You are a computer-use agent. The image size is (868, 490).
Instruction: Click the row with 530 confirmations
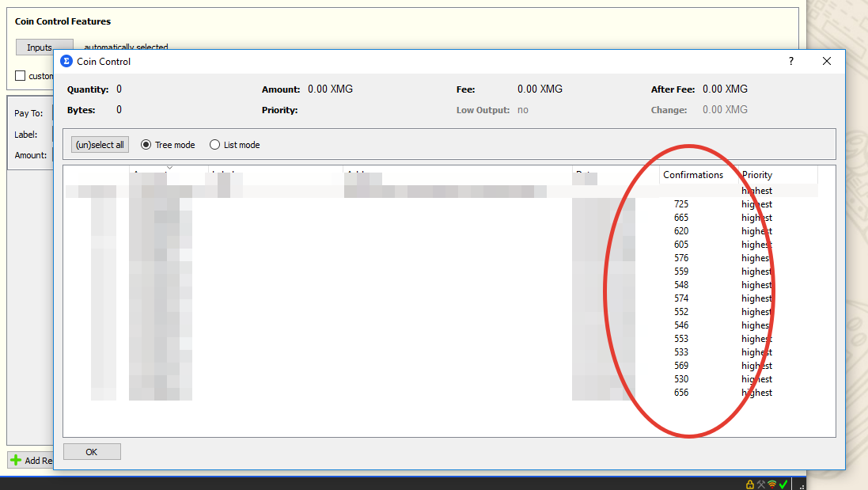[442, 379]
